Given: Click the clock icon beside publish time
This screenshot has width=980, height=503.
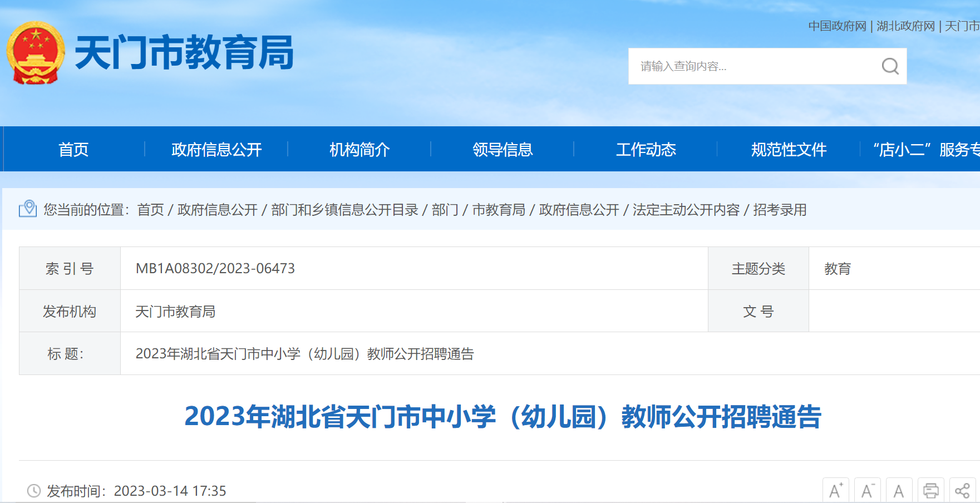Looking at the screenshot, I should click(x=34, y=491).
